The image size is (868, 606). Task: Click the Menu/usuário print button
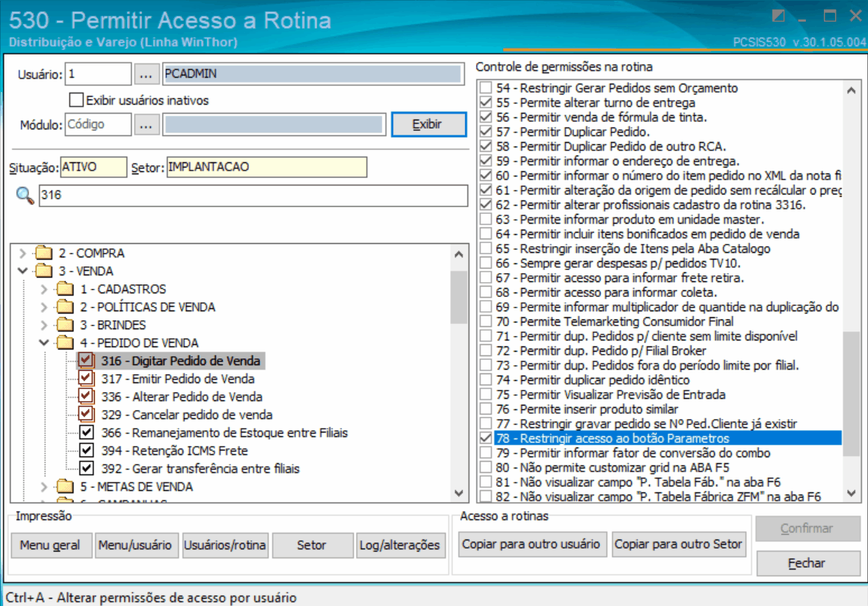[x=135, y=545]
